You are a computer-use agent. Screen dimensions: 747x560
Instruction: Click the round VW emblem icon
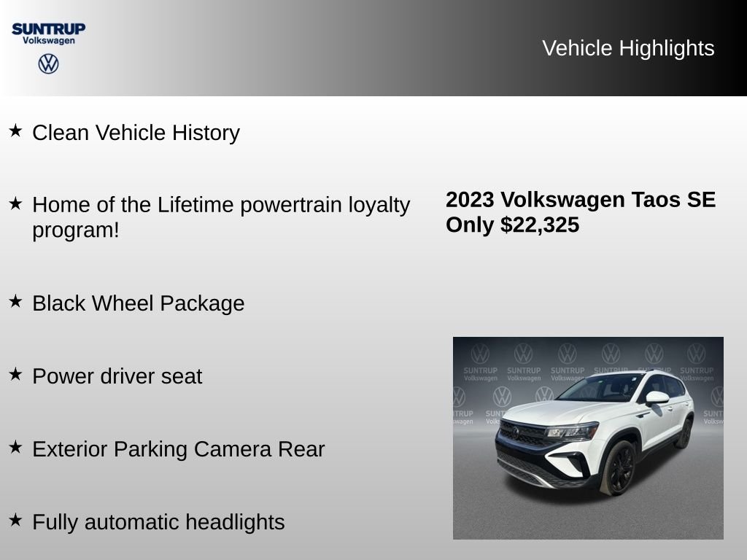pos(49,64)
